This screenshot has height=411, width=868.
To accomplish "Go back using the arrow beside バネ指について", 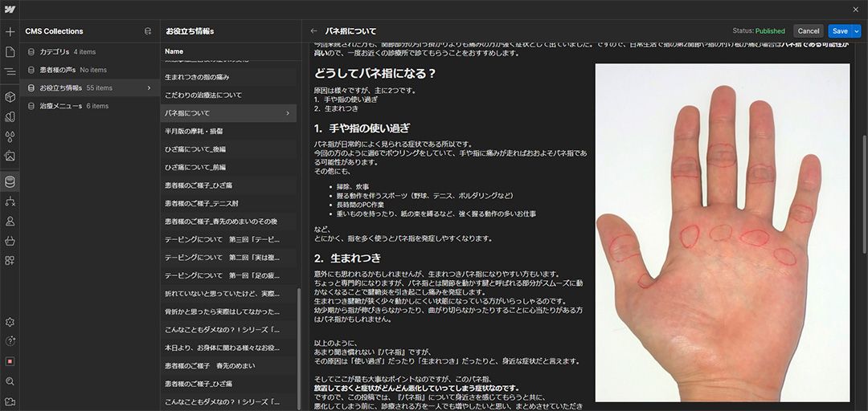I will 313,31.
